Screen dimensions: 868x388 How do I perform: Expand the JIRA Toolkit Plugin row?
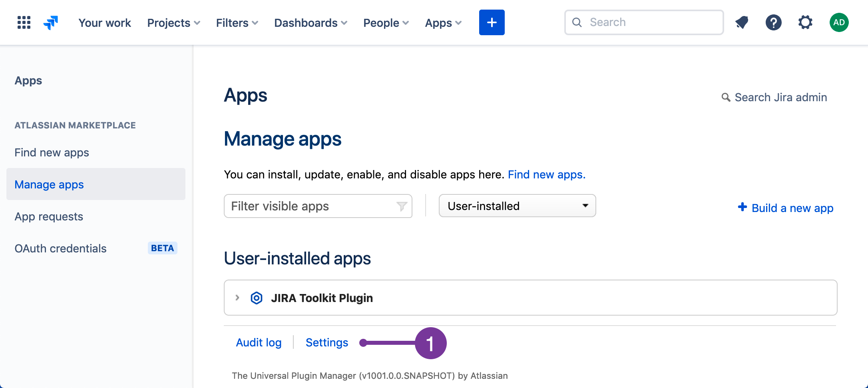(237, 298)
